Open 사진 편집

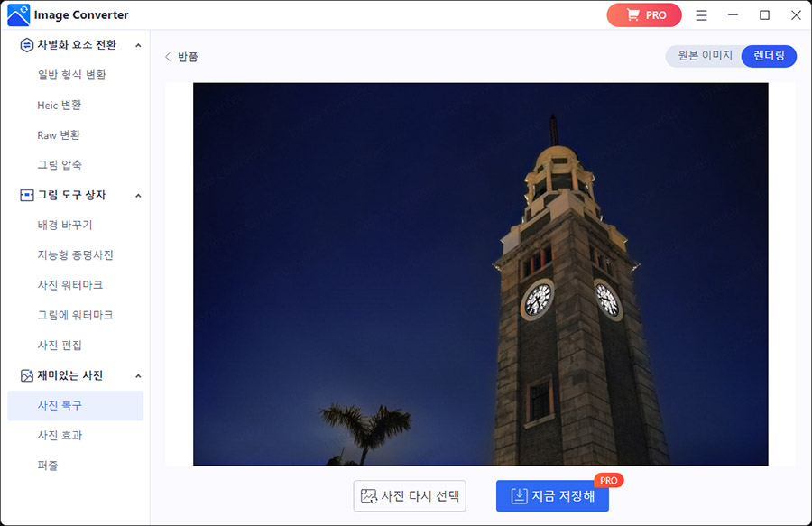(60, 346)
